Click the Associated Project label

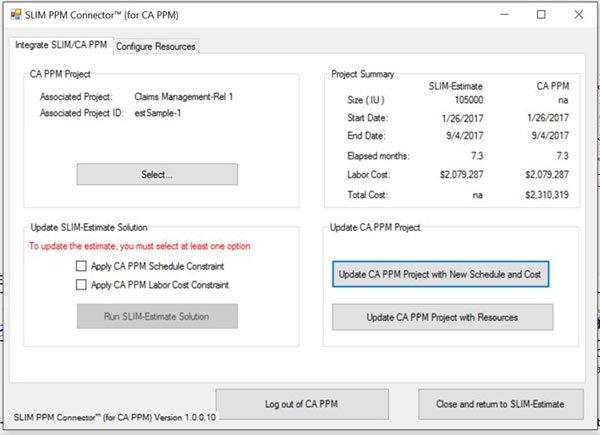76,97
